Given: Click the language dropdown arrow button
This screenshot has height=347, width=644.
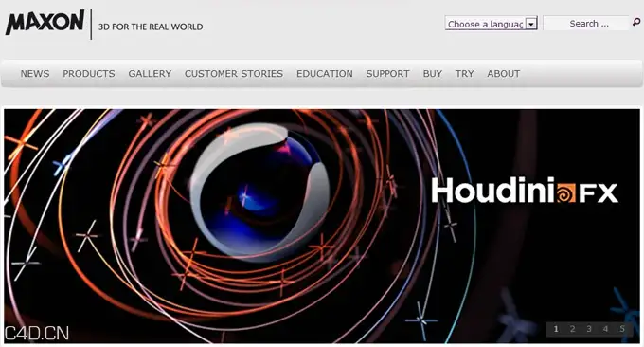Looking at the screenshot, I should (531, 24).
